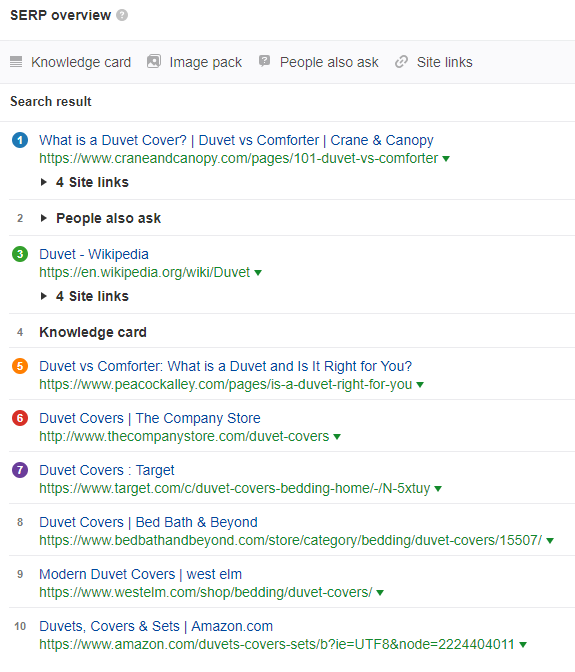Select the Knowledge card feature label in top bar
The width and height of the screenshot is (575, 672).
(81, 62)
